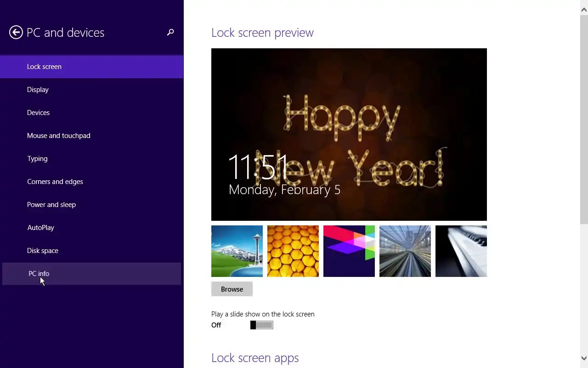This screenshot has height=368, width=588.
Task: Choose the piano keys thumbnail
Action: [461, 251]
